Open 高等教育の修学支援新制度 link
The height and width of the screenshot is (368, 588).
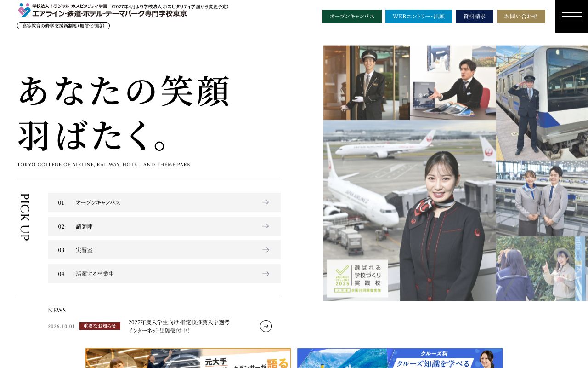coord(63,26)
